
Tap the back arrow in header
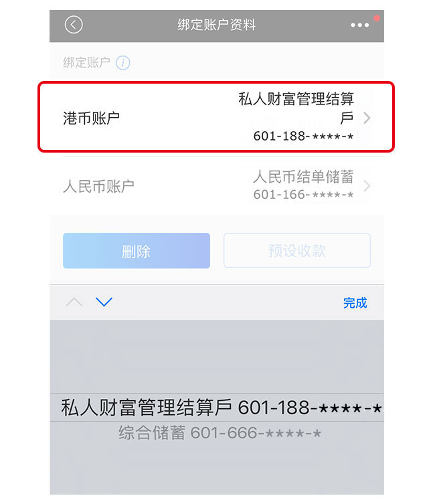(74, 25)
